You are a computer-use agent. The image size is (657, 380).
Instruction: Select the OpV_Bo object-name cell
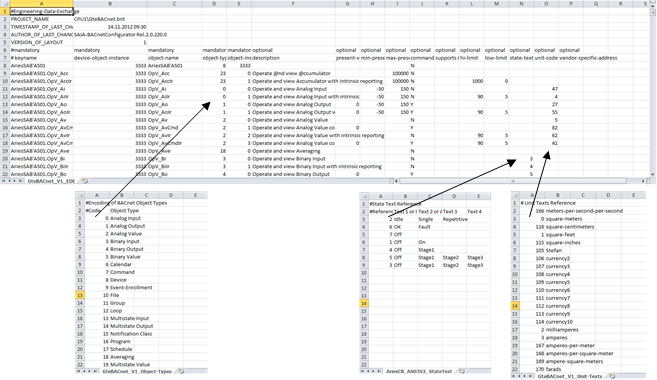pyautogui.click(x=174, y=174)
